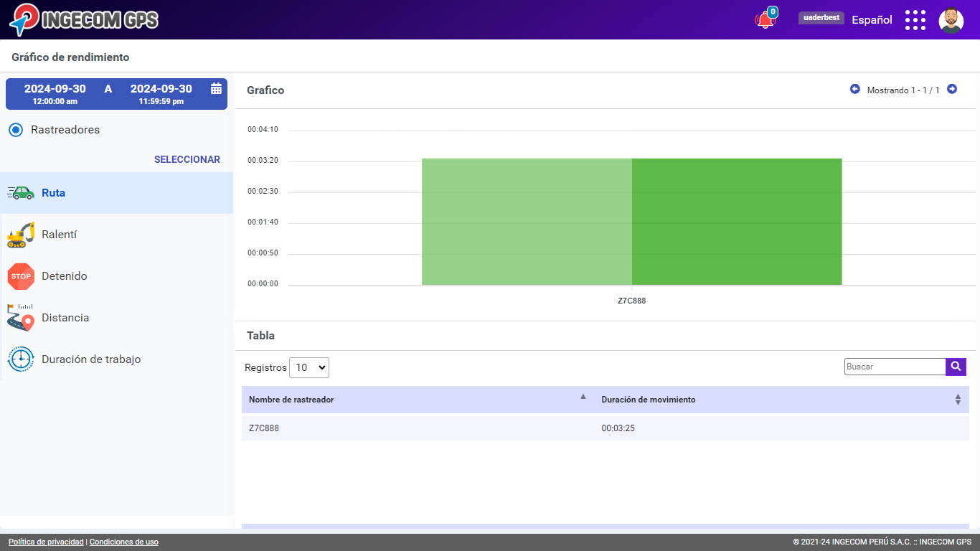This screenshot has width=980, height=551.
Task: Focus the Buscar search field
Action: pyautogui.click(x=895, y=367)
